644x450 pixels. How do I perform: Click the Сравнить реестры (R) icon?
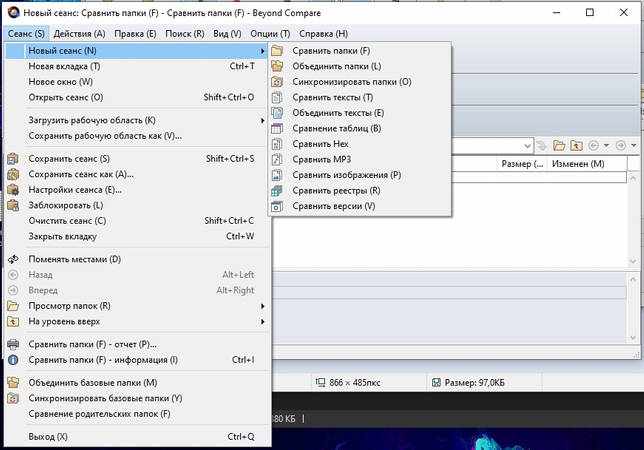pos(277,191)
